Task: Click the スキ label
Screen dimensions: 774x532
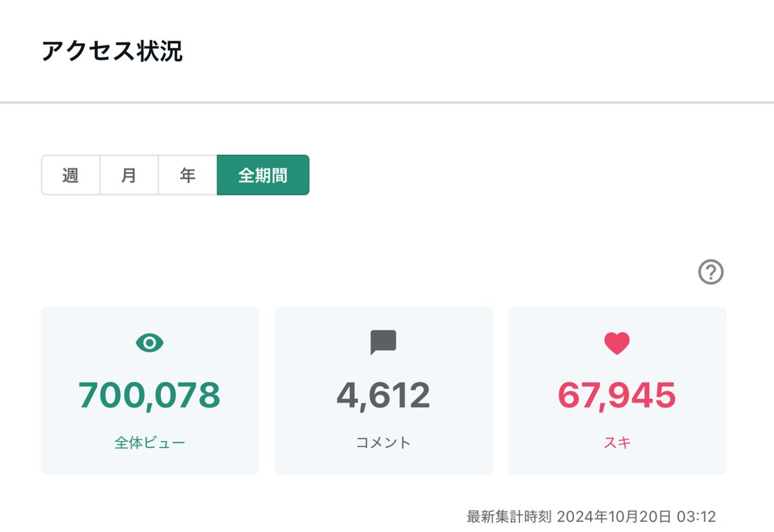Action: coord(617,443)
